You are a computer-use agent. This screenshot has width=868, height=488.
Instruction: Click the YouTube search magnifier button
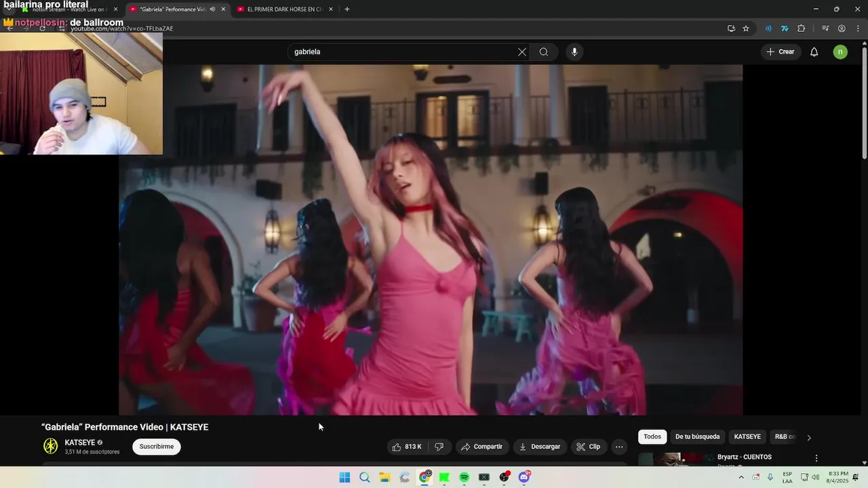(x=544, y=52)
